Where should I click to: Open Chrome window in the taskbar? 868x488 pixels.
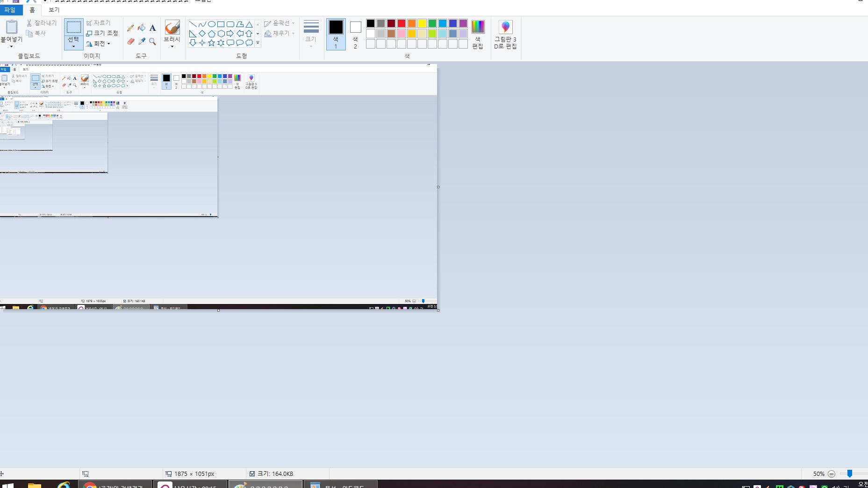click(115, 485)
